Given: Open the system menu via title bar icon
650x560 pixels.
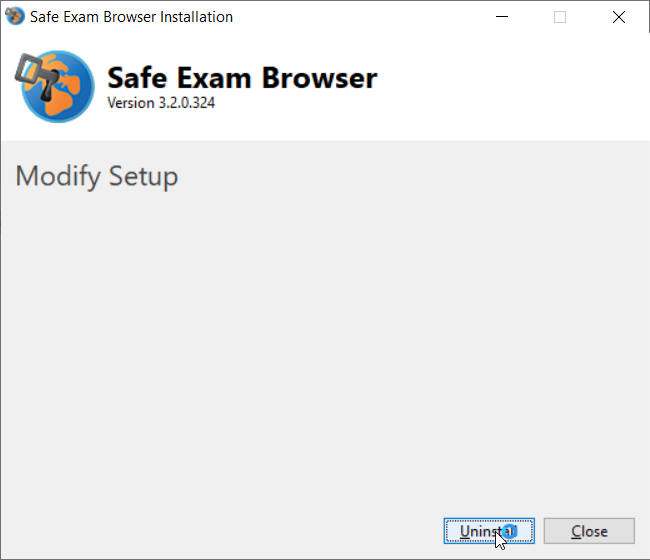Looking at the screenshot, I should point(15,17).
